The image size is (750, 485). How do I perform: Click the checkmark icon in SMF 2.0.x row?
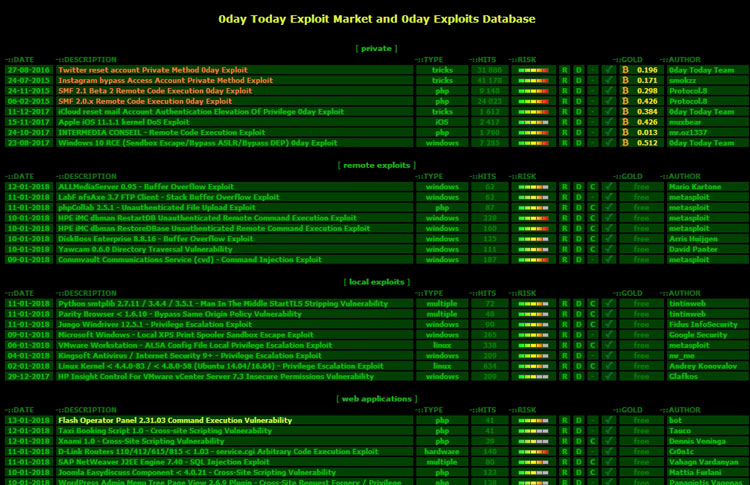608,101
